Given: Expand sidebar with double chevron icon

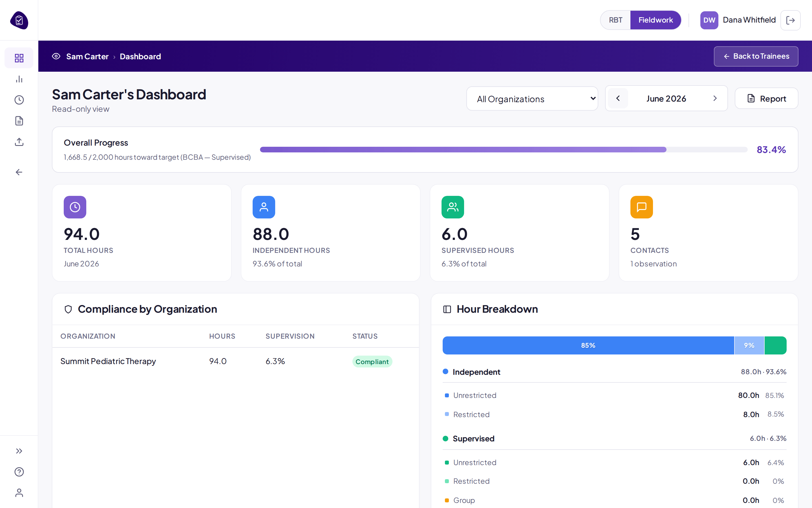Looking at the screenshot, I should pyautogui.click(x=19, y=451).
